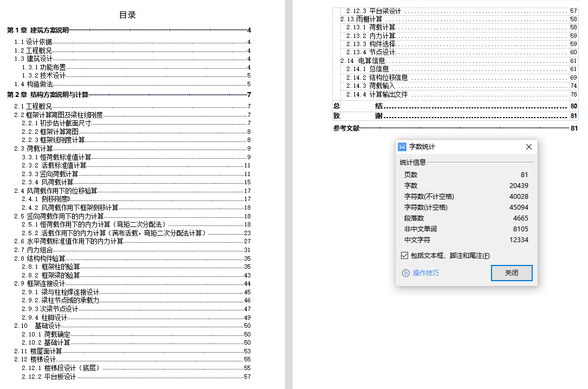Open TOC entry 2.13.3 构件选择
This screenshot has width=588, height=389.
pos(462,44)
